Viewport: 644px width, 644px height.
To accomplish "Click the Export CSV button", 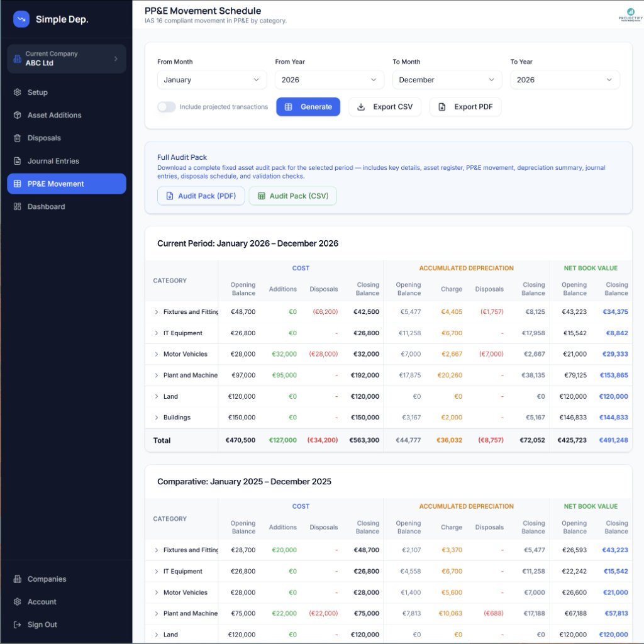I will pos(385,107).
